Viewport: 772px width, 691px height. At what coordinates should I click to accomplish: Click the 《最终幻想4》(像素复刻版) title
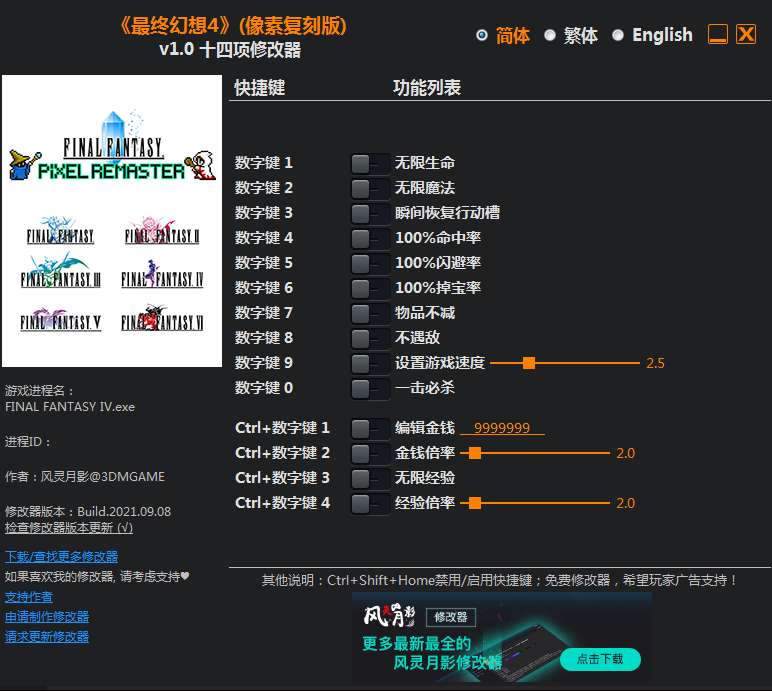click(x=233, y=26)
